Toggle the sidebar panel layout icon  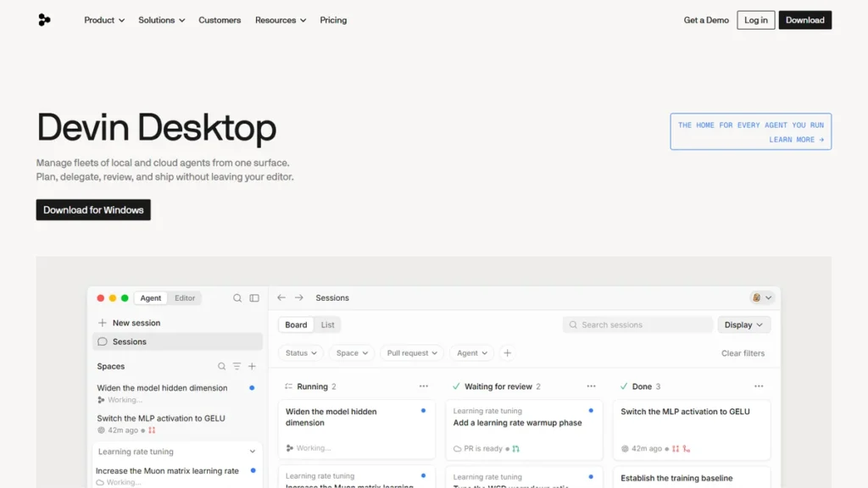click(254, 297)
